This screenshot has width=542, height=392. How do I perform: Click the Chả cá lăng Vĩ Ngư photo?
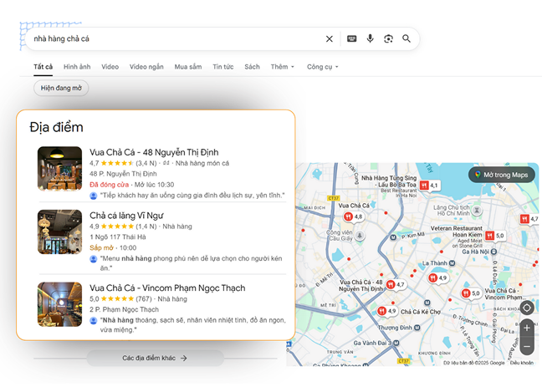coord(59,232)
